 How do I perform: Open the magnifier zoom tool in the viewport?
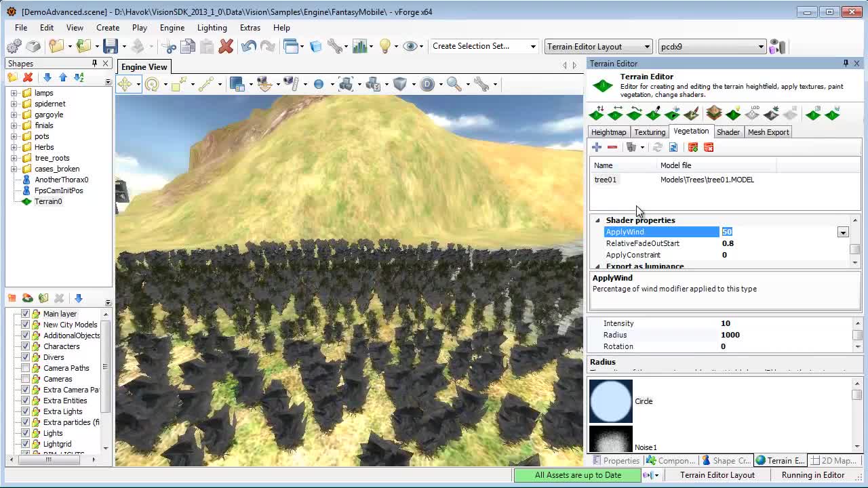(452, 83)
